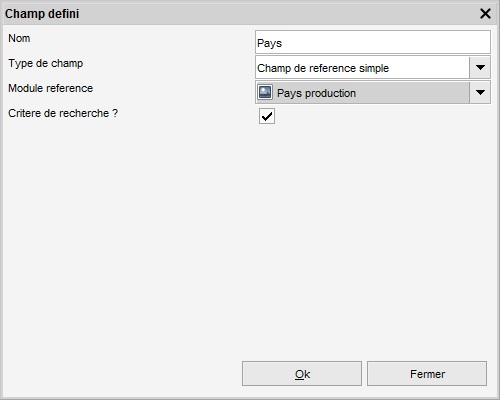
Task: Click the word Pays inside Nom field
Action: click(269, 43)
